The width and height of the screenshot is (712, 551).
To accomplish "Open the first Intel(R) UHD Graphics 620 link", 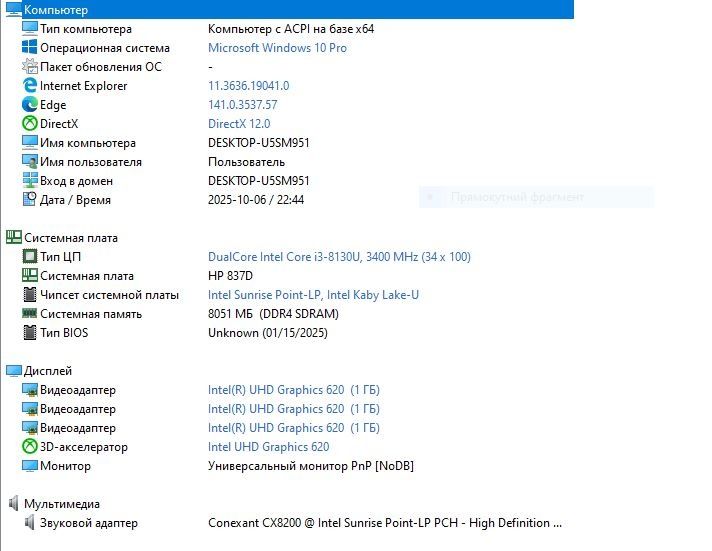I will pos(293,390).
